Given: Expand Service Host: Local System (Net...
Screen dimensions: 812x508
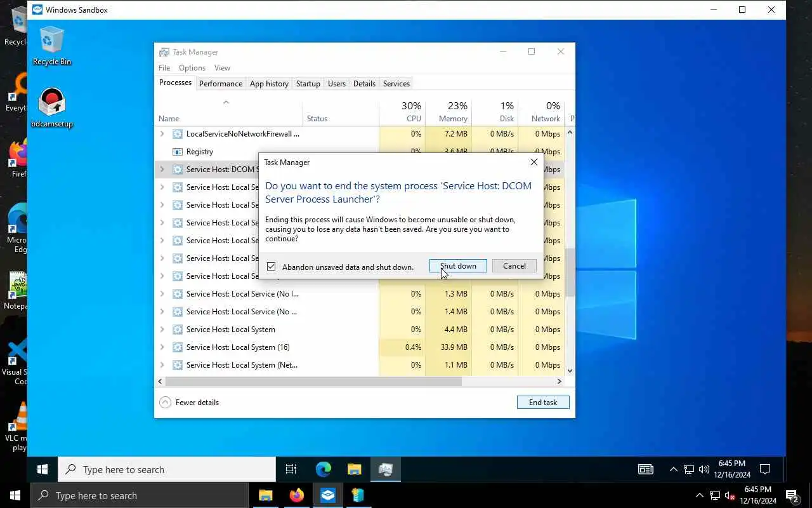Looking at the screenshot, I should pyautogui.click(x=162, y=365).
